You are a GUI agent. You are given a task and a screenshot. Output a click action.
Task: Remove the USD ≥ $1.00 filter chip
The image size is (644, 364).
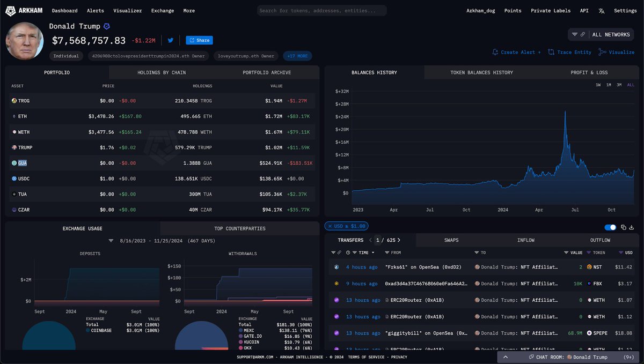330,226
